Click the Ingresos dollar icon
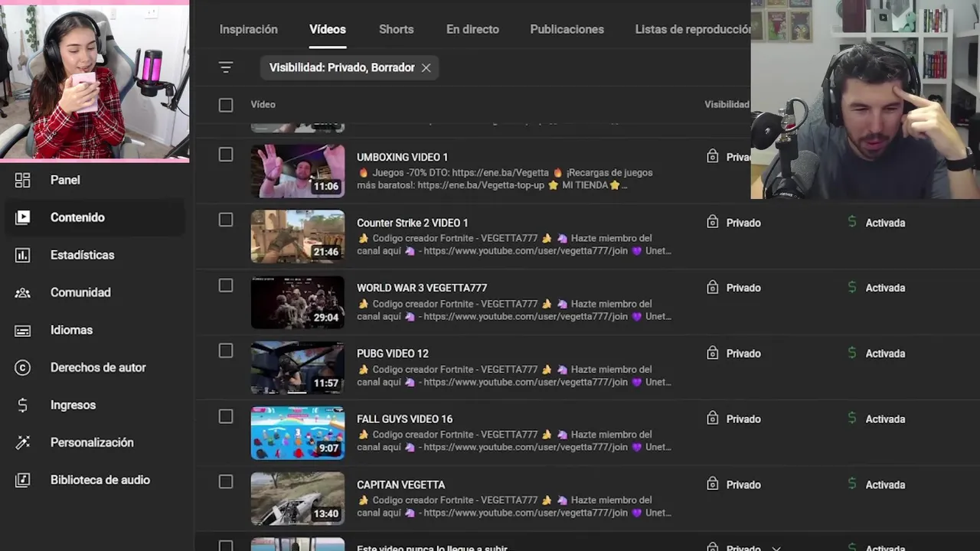This screenshot has height=551, width=980. click(x=23, y=405)
